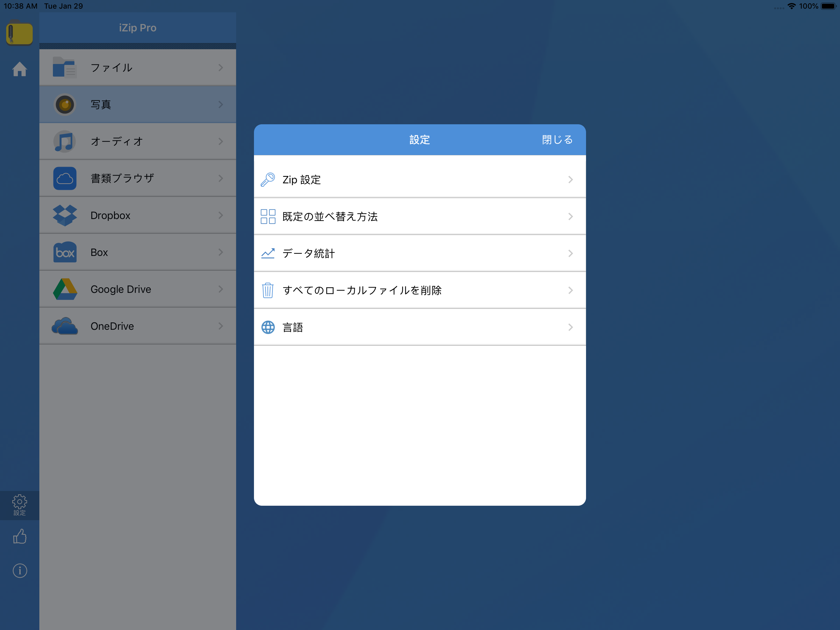The height and width of the screenshot is (630, 840).
Task: Click the home icon in sidebar
Action: click(19, 69)
